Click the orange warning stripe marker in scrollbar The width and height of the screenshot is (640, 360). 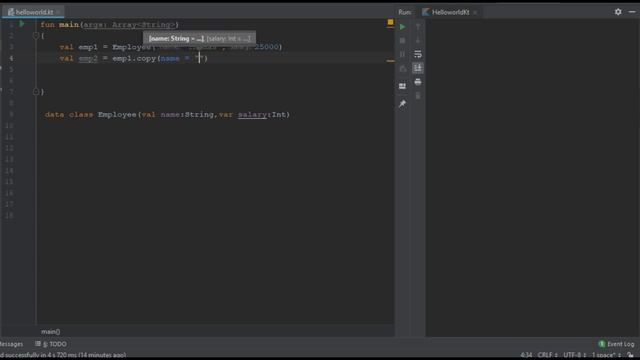coord(390,61)
